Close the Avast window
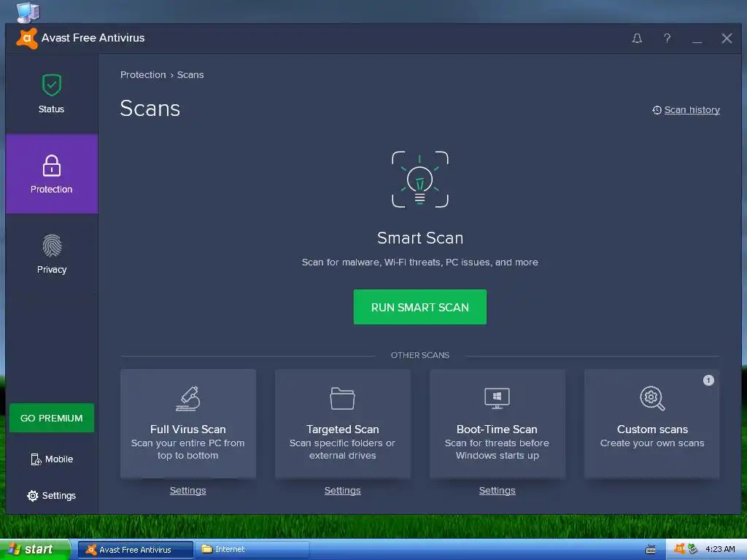 727,39
